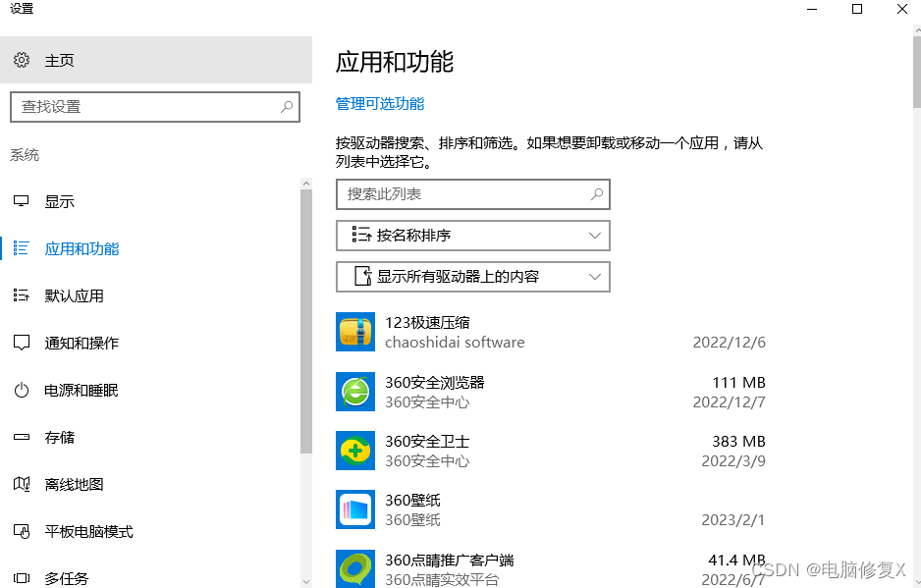
Task: Click the 360安全卫士 app icon
Action: 355,451
